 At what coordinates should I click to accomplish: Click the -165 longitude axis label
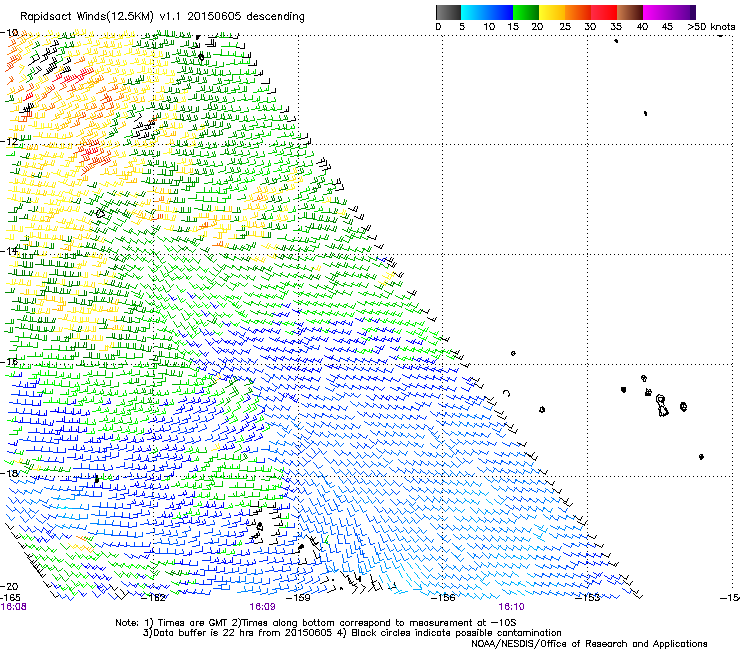(10, 598)
